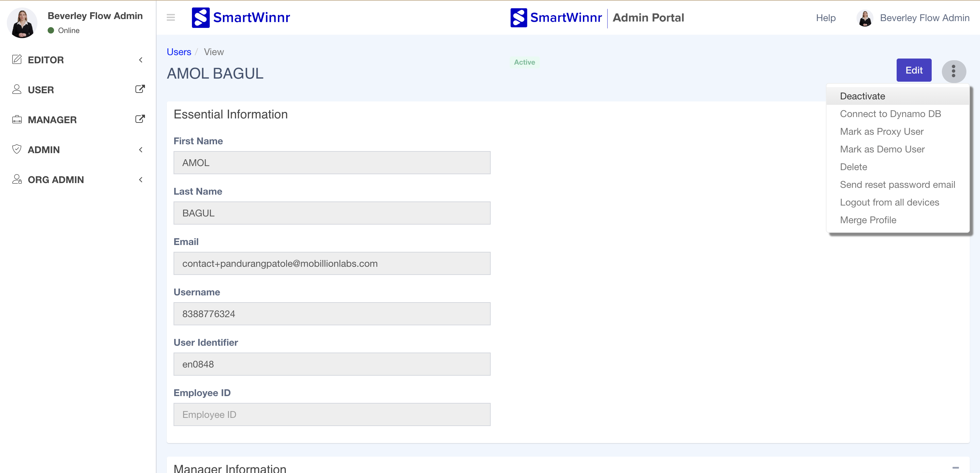Click the SmartWinnr logo beside hamburger
The width and height of the screenshot is (980, 473).
tap(241, 17)
